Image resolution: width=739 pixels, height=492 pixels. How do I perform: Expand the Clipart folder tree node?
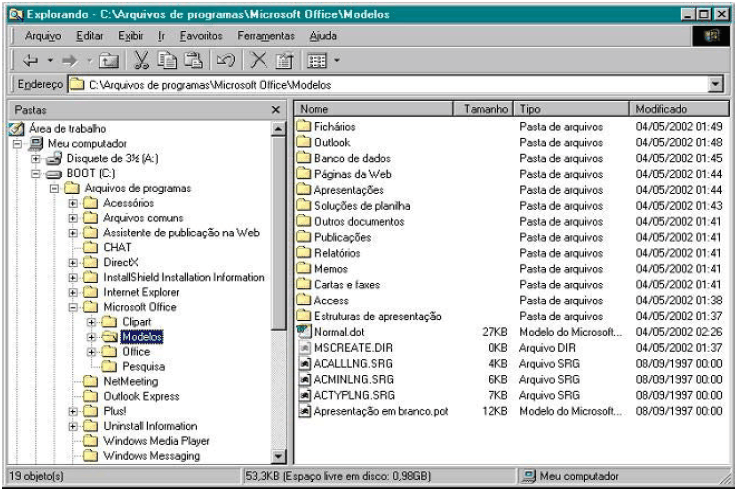91,322
